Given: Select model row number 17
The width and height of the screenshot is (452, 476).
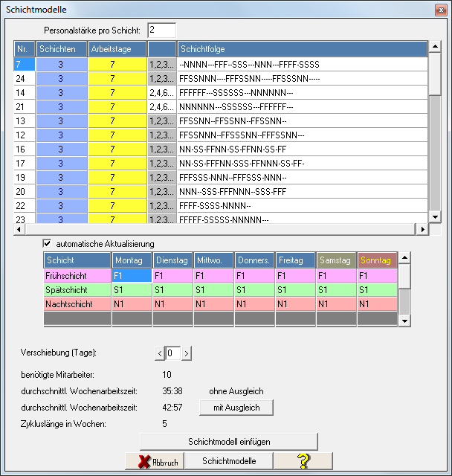Looking at the screenshot, I should click(25, 164).
